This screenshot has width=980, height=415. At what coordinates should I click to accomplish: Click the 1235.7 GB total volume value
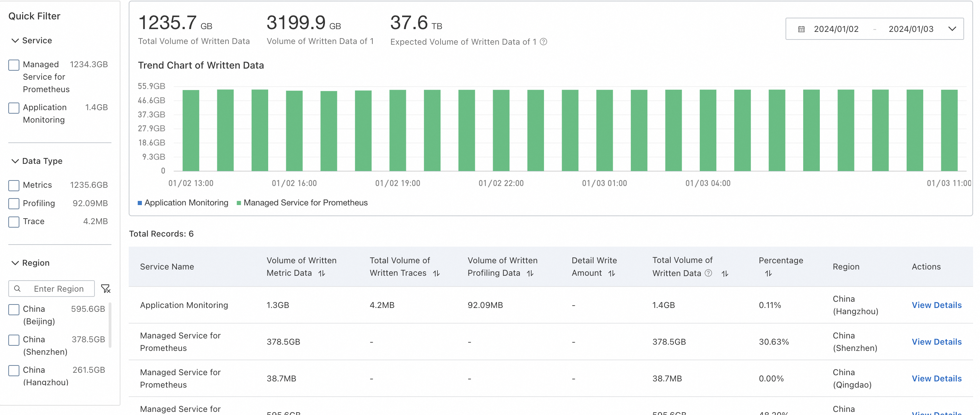click(x=175, y=23)
